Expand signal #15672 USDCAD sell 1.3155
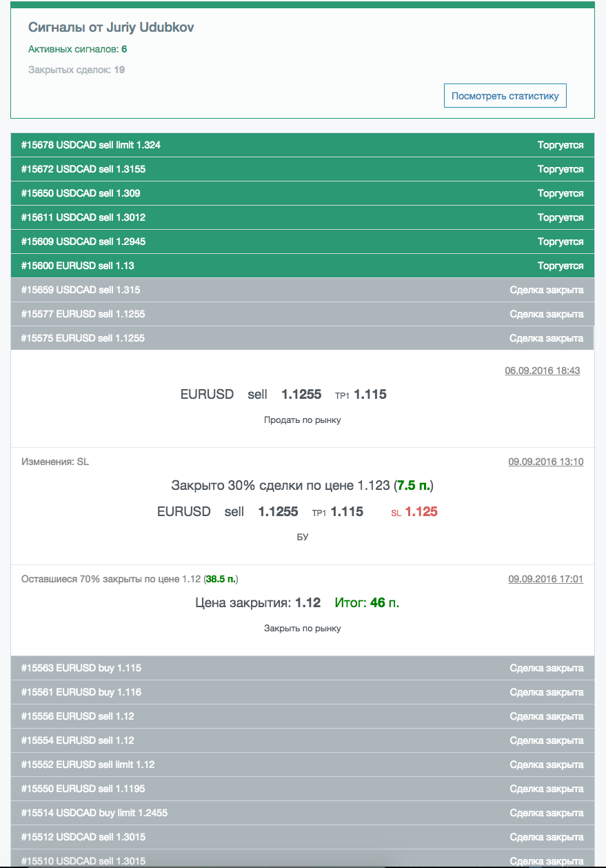The image size is (606, 868). pos(302,169)
